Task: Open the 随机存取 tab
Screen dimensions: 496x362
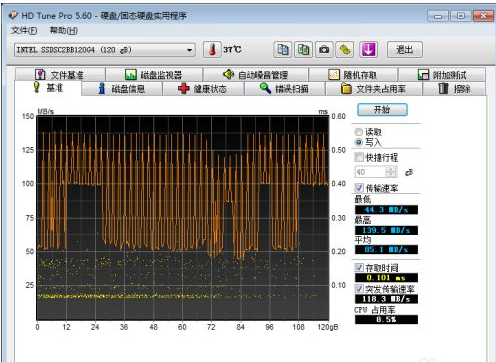Action: [x=353, y=75]
